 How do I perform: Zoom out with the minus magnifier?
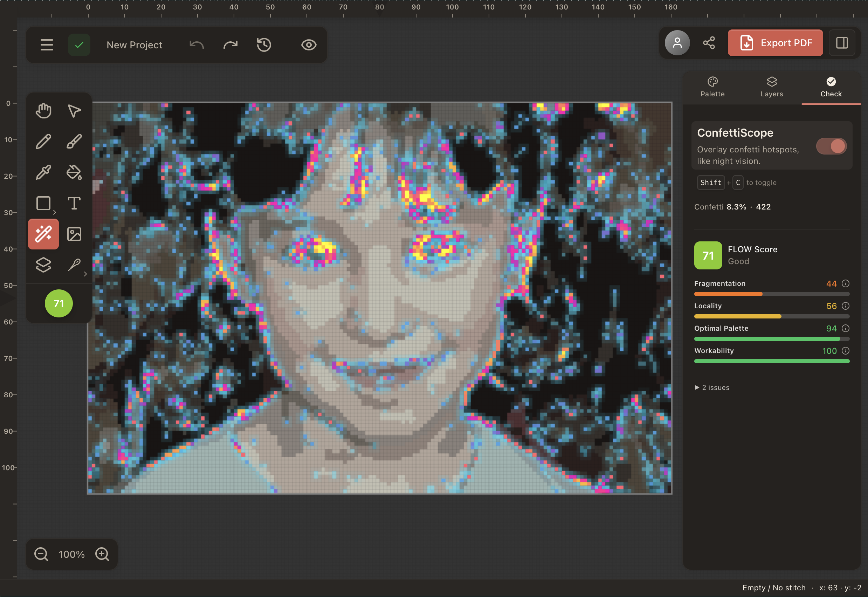(41, 554)
